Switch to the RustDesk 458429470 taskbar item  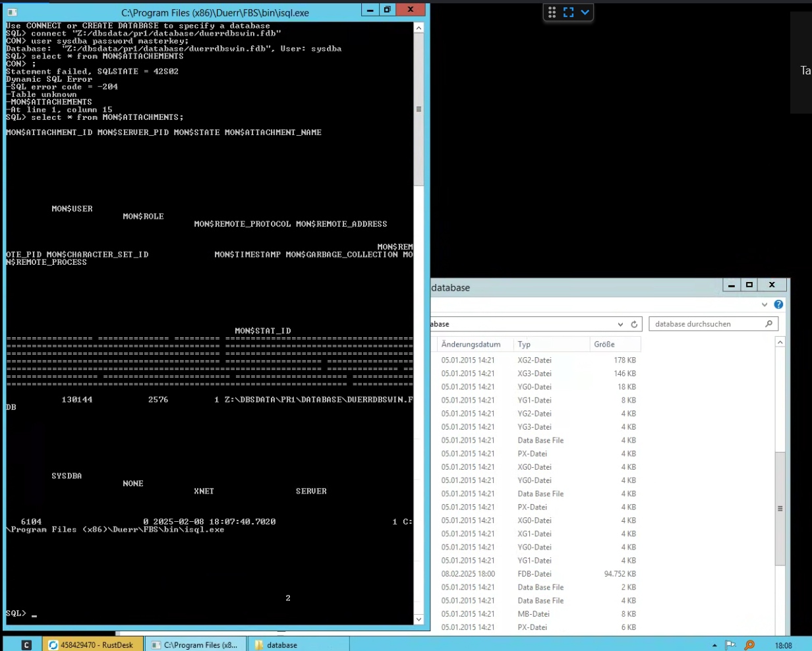click(92, 645)
